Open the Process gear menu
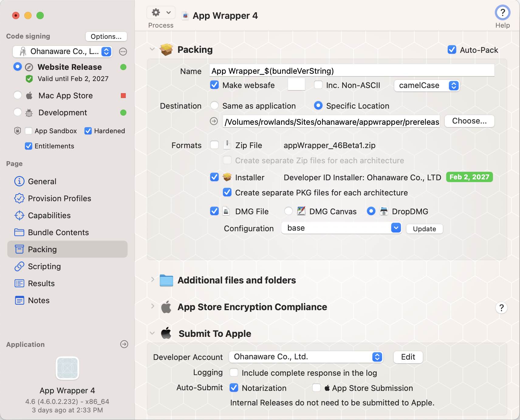Screen dimensions: 520x420 click(x=161, y=13)
